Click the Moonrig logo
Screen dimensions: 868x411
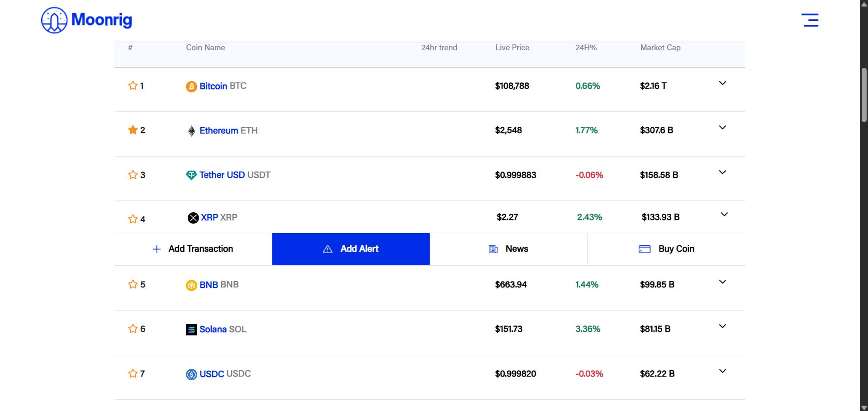[86, 20]
